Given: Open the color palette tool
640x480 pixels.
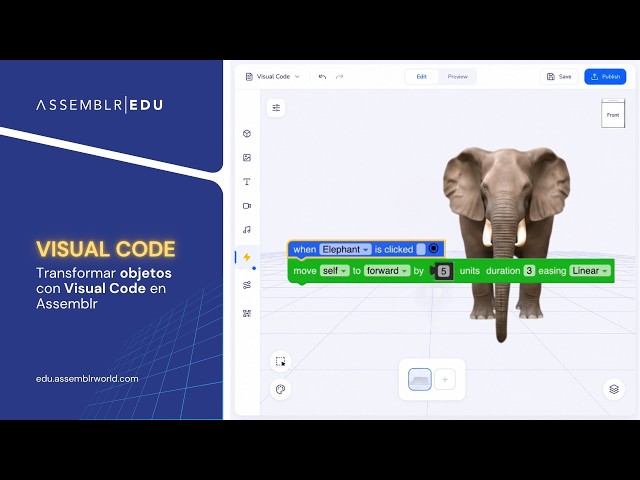Looking at the screenshot, I should pos(280,389).
